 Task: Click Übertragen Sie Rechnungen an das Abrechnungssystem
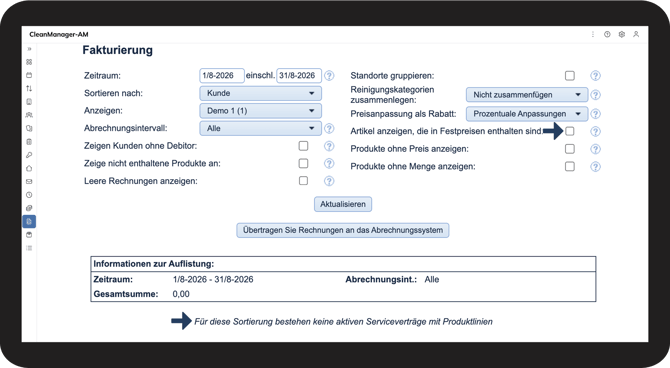click(x=343, y=230)
